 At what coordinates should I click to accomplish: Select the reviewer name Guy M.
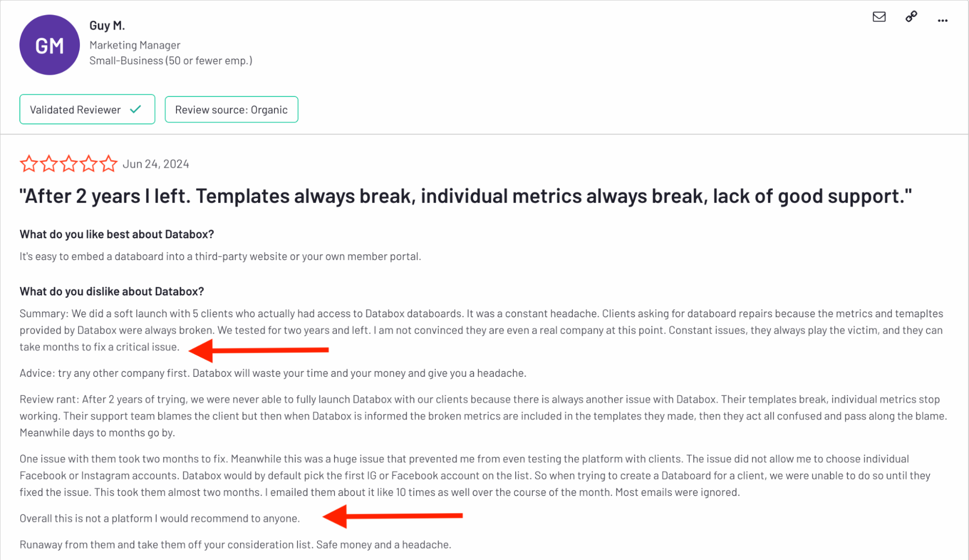(x=107, y=25)
